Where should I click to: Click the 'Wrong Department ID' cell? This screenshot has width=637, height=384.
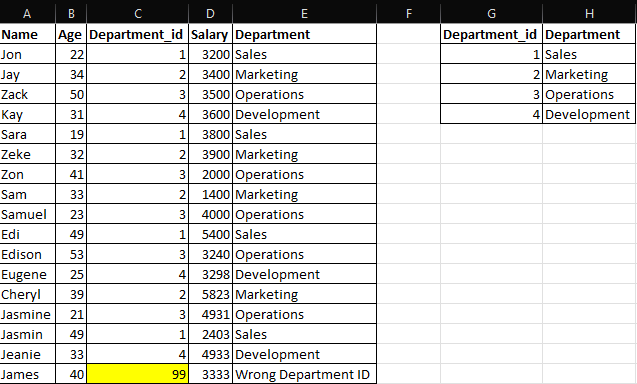pyautogui.click(x=304, y=374)
